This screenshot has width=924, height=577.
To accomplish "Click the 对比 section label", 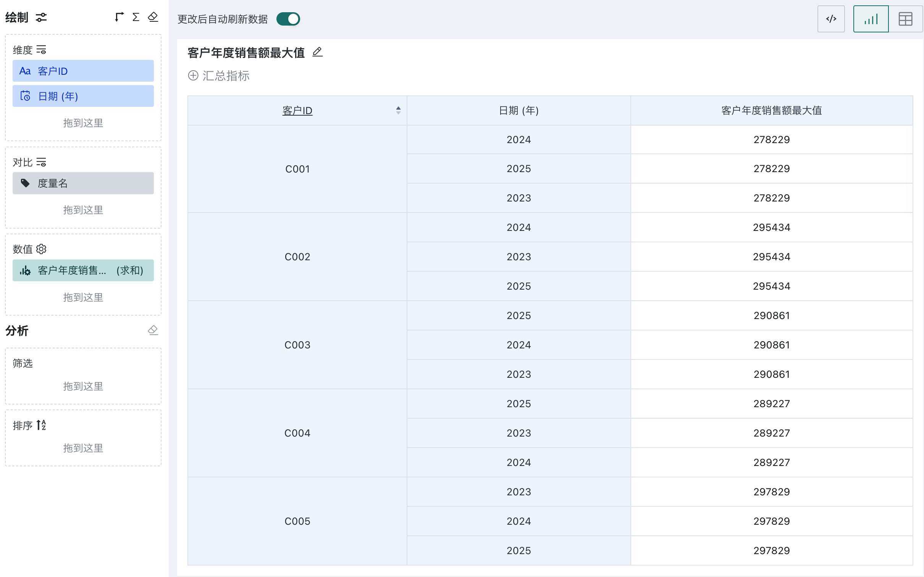I will (x=23, y=163).
